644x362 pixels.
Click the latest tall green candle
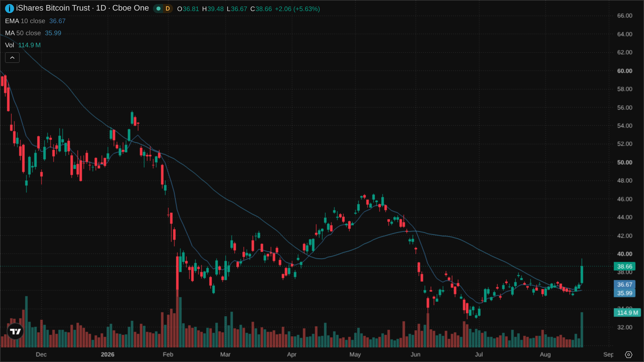[x=582, y=275]
